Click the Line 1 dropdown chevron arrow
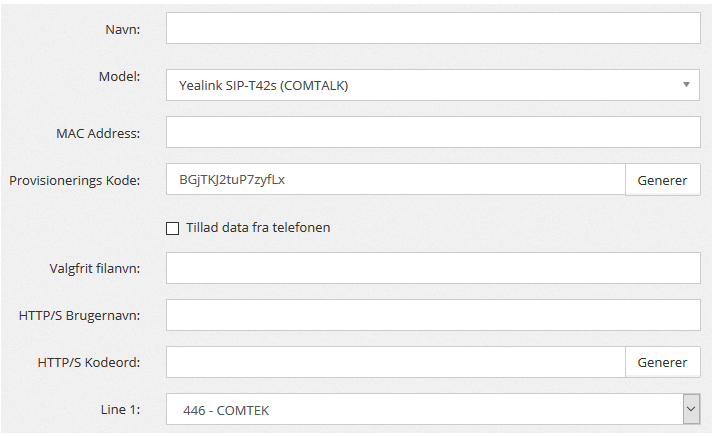715x436 pixels. click(690, 410)
